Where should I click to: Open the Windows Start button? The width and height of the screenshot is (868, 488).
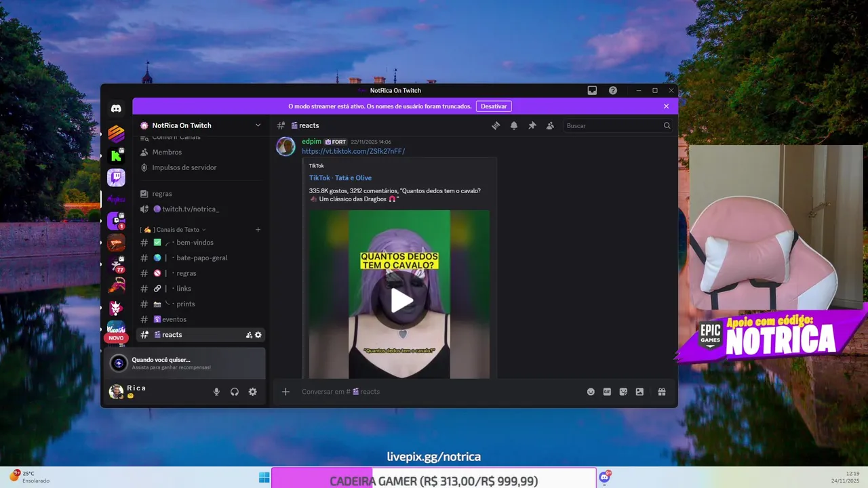[264, 478]
